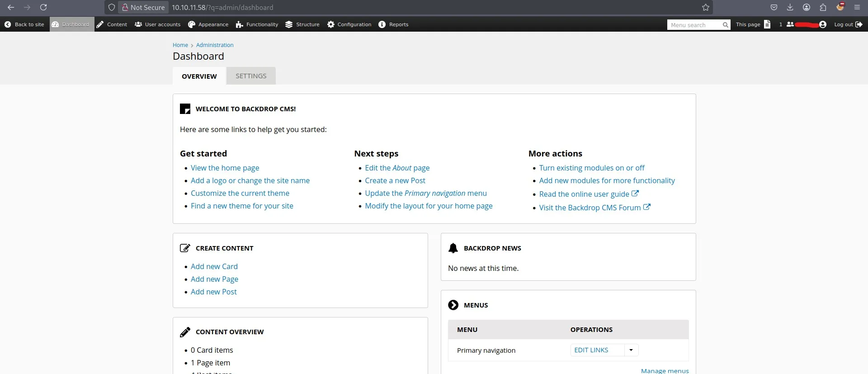The image size is (868, 374).
Task: Go back using the browser back arrow
Action: 11,7
